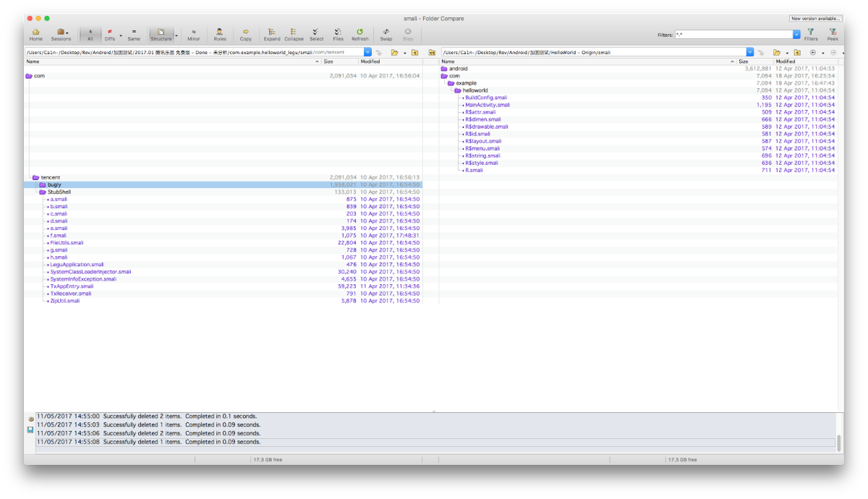Open the Select tool
This screenshot has width=868, height=499.
coord(317,34)
